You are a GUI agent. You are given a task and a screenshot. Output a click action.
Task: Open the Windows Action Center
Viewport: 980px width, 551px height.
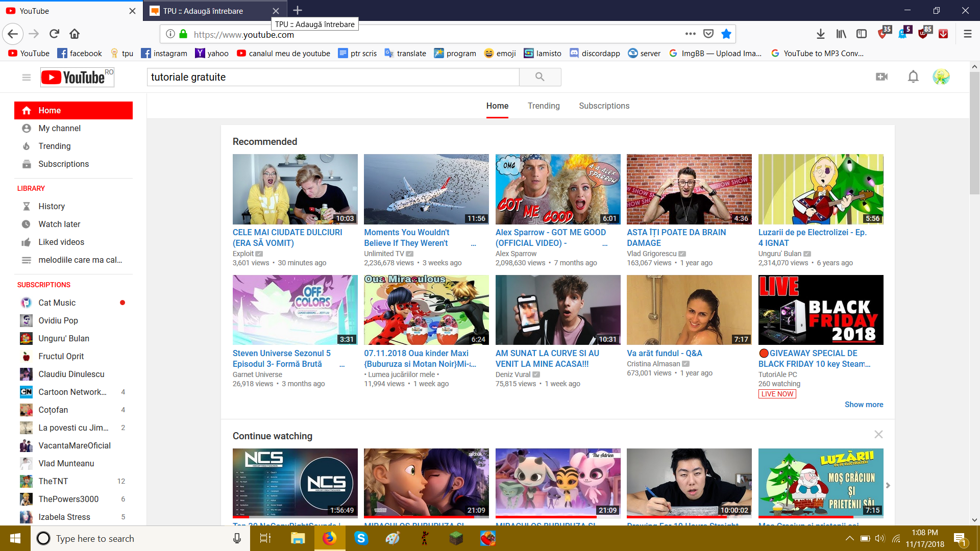point(960,539)
